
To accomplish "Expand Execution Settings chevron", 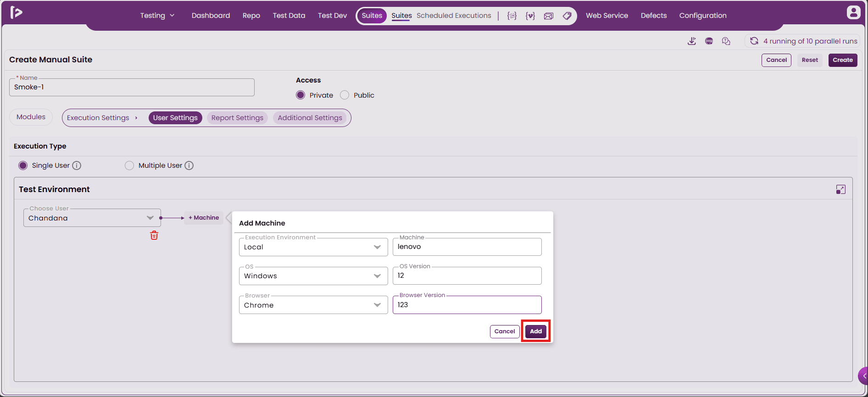I will tap(136, 118).
